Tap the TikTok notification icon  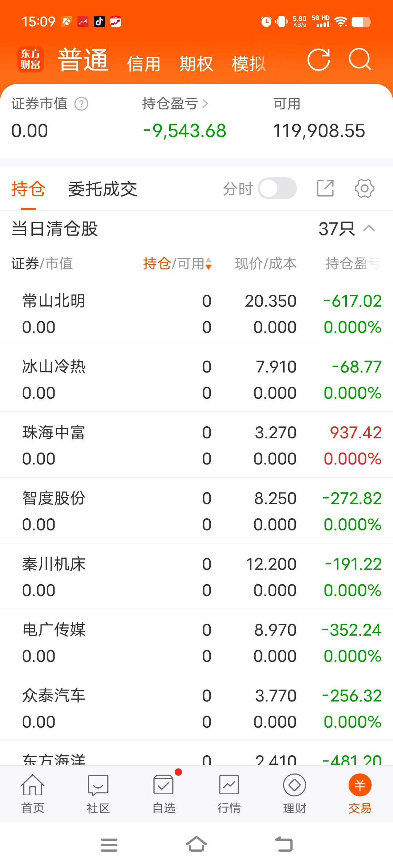point(99,21)
